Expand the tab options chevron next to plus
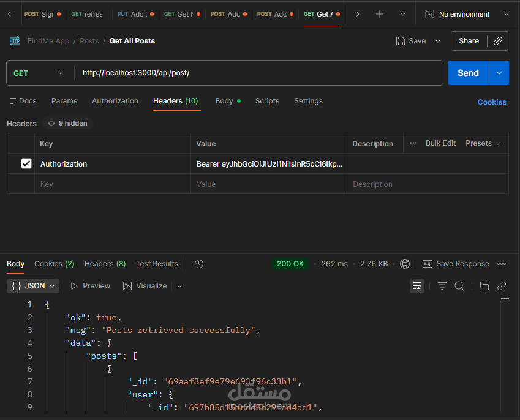 coord(402,14)
